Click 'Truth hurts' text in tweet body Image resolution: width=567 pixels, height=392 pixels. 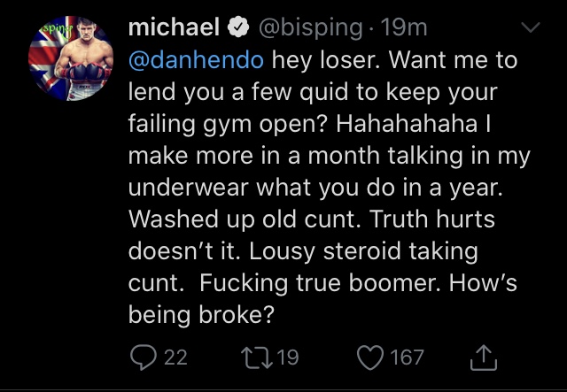tap(431, 219)
